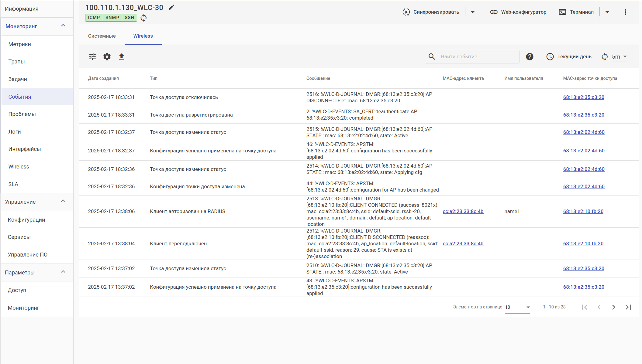The width and height of the screenshot is (642, 364).
Task: Click the Web-конфигуратор button
Action: click(x=518, y=12)
